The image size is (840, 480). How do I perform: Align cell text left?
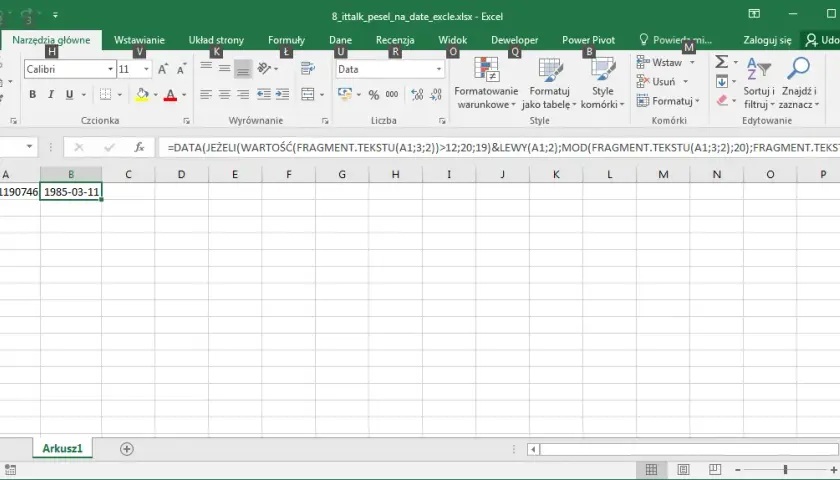click(206, 94)
